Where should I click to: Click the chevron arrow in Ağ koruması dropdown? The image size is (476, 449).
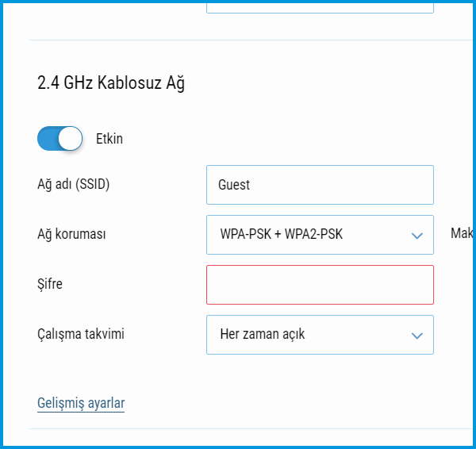tap(417, 236)
